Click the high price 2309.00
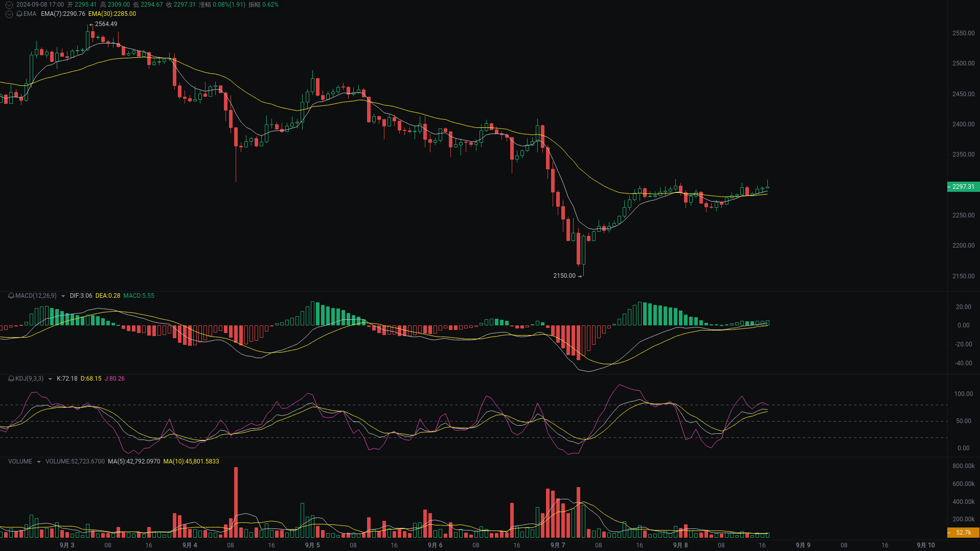This screenshot has width=980, height=551. tap(119, 5)
